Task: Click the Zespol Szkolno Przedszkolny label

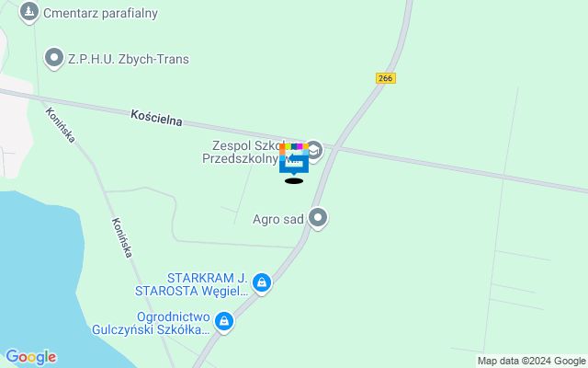Action: tap(251, 152)
